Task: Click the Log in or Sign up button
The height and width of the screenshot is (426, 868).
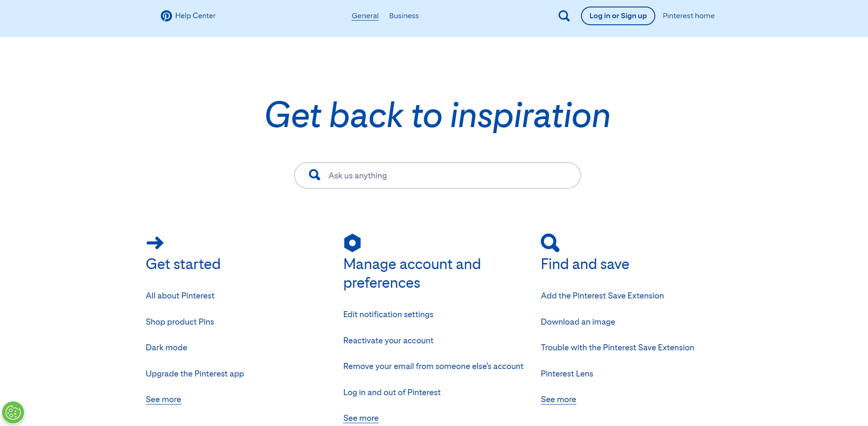Action: click(618, 16)
